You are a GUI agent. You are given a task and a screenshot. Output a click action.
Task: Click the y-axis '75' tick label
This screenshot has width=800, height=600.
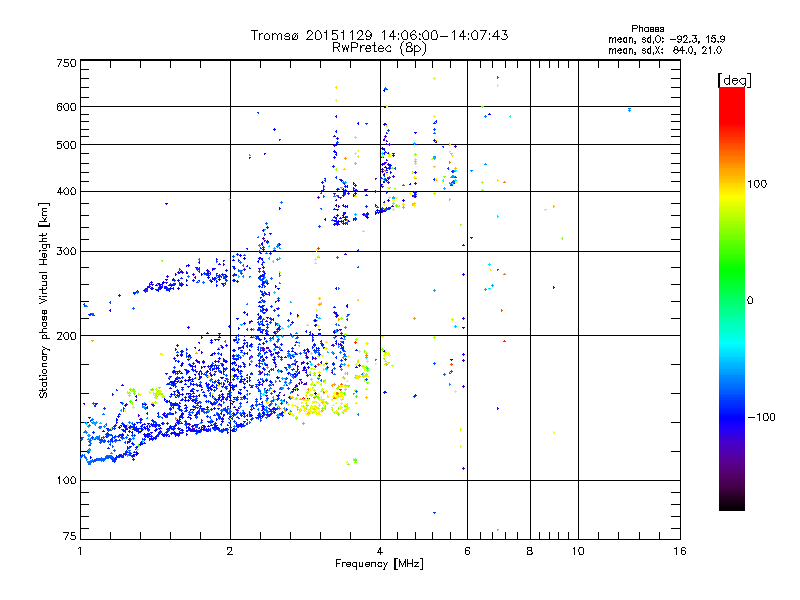tap(70, 536)
